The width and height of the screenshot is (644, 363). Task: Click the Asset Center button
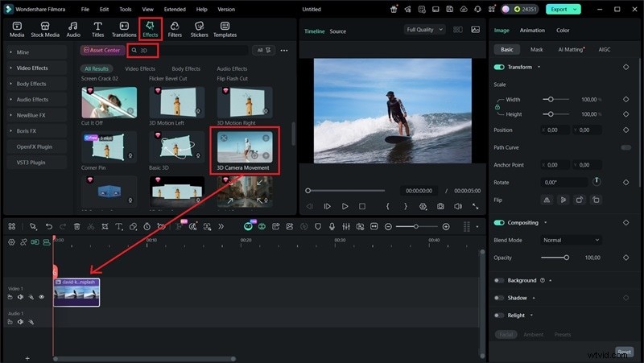[x=102, y=50]
